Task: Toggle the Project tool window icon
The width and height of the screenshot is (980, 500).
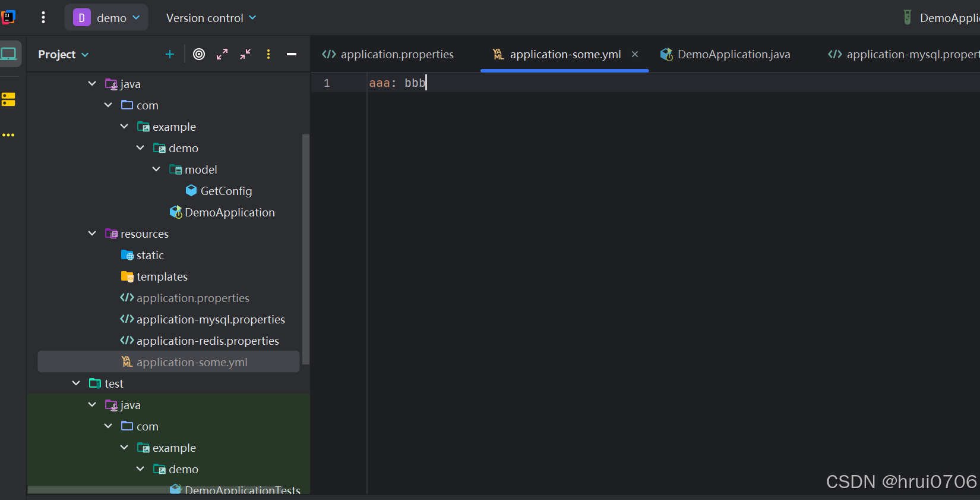Action: point(9,54)
